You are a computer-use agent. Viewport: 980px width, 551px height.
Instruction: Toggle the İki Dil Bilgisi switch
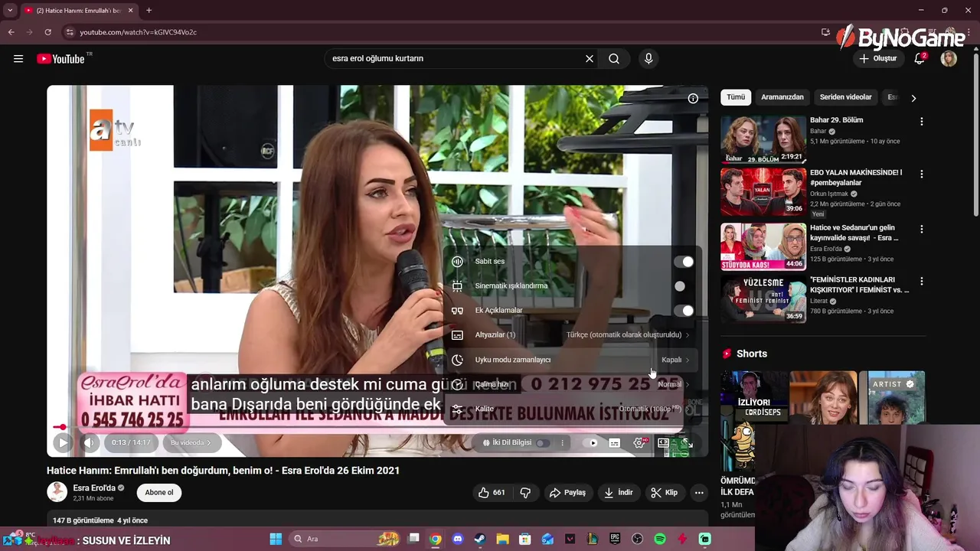(x=542, y=442)
